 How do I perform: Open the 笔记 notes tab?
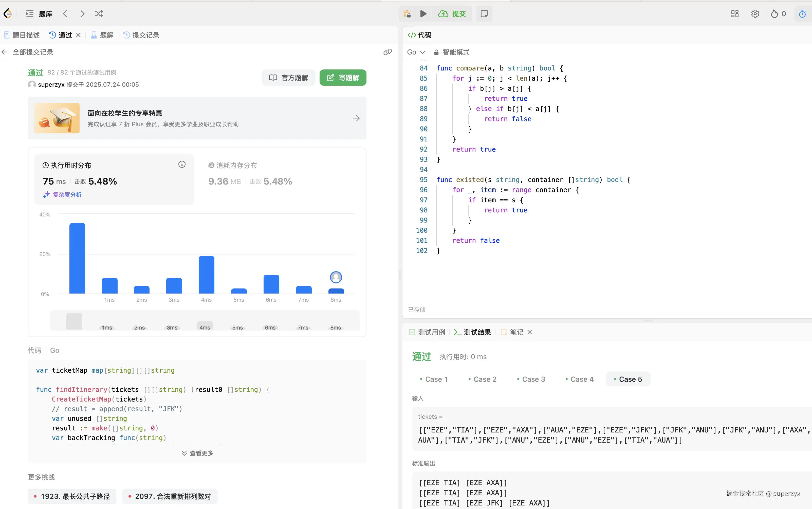[512, 332]
